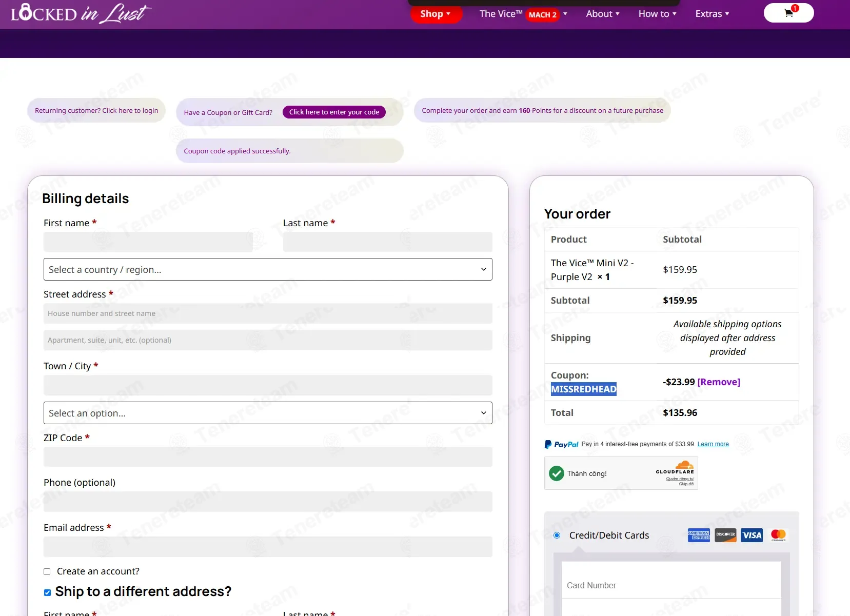Focus the Town / City field
Screen dimensions: 850x616
[x=268, y=385]
